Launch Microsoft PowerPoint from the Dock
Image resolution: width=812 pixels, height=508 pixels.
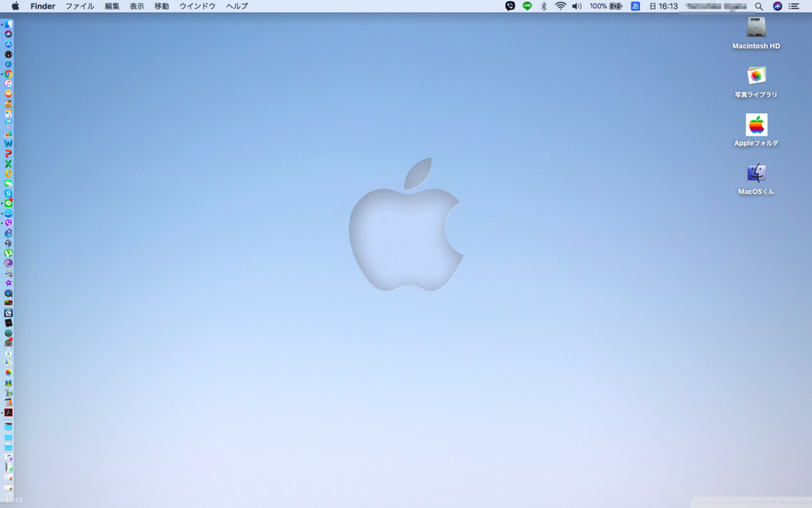pos(8,153)
